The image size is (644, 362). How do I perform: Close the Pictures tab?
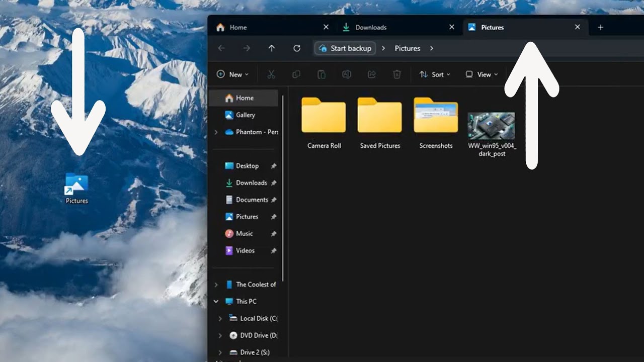578,27
